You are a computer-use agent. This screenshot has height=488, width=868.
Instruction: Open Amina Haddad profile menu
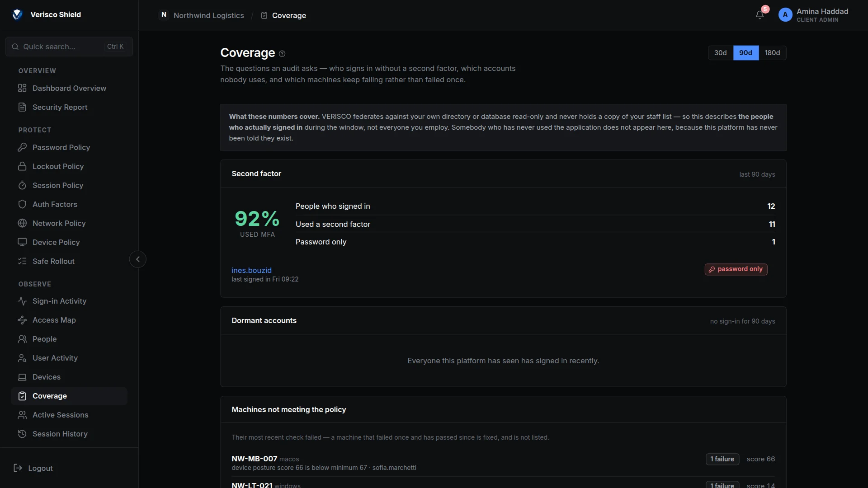(814, 15)
